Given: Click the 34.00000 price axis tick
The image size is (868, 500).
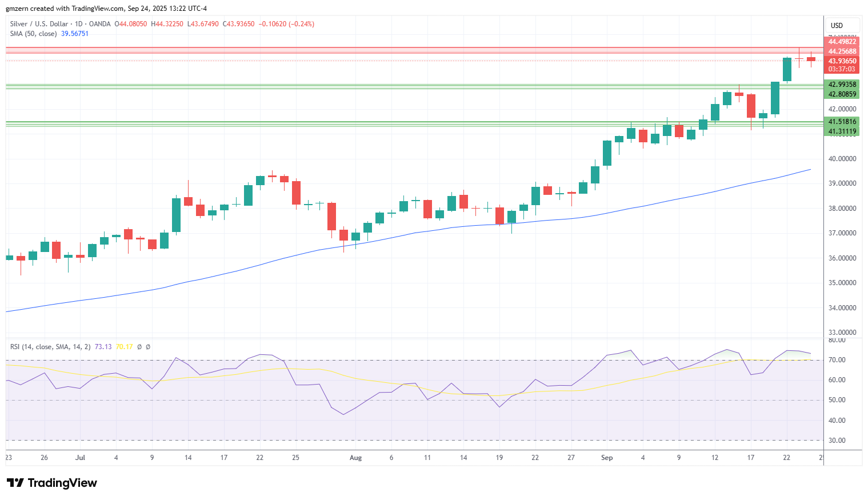Looking at the screenshot, I should [842, 308].
